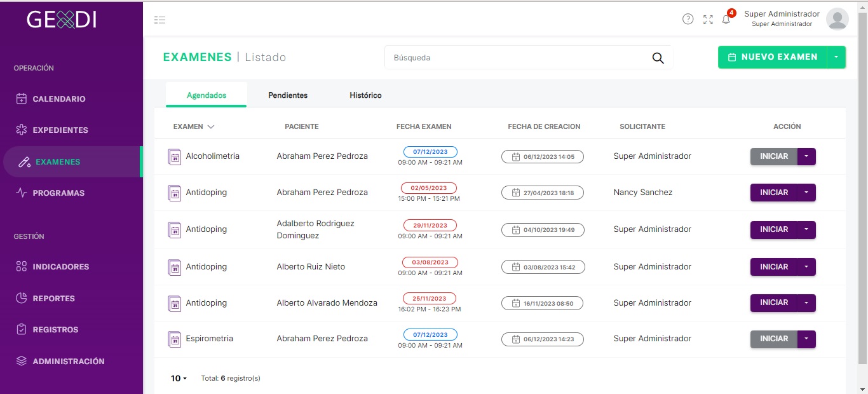Sort by the Examen column chevron
The width and height of the screenshot is (868, 394).
(x=211, y=126)
